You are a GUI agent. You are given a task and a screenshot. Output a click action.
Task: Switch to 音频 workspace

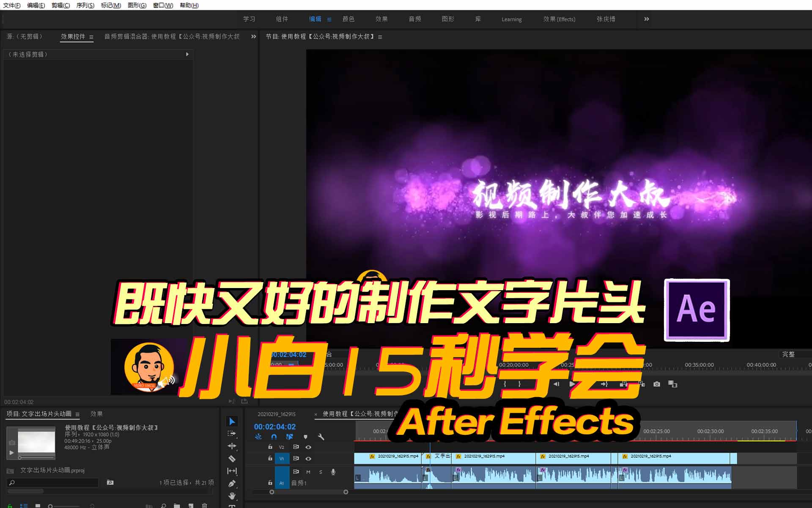pos(415,19)
